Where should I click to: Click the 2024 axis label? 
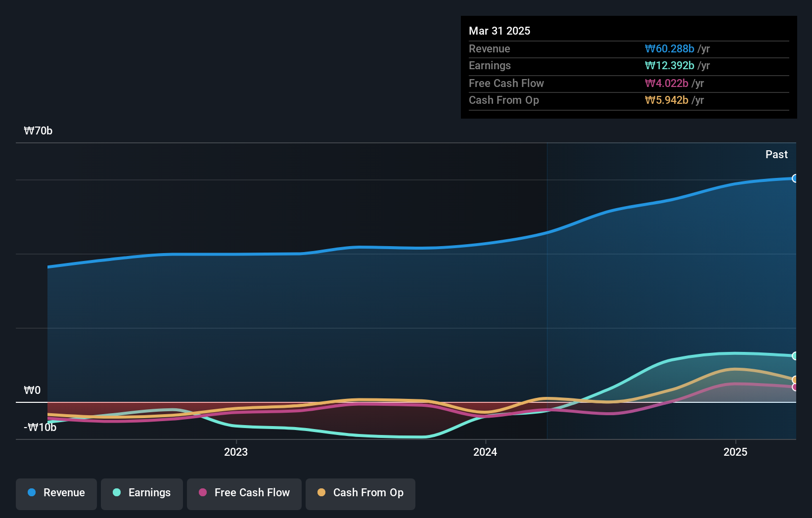pos(485,451)
